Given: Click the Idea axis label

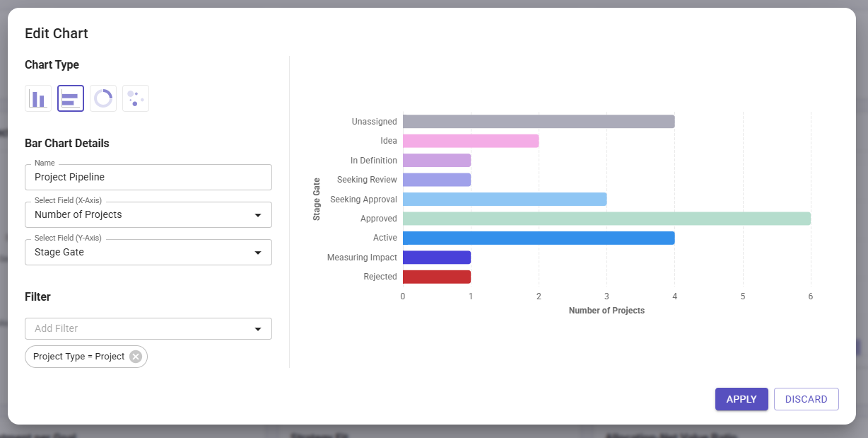Looking at the screenshot, I should 389,141.
